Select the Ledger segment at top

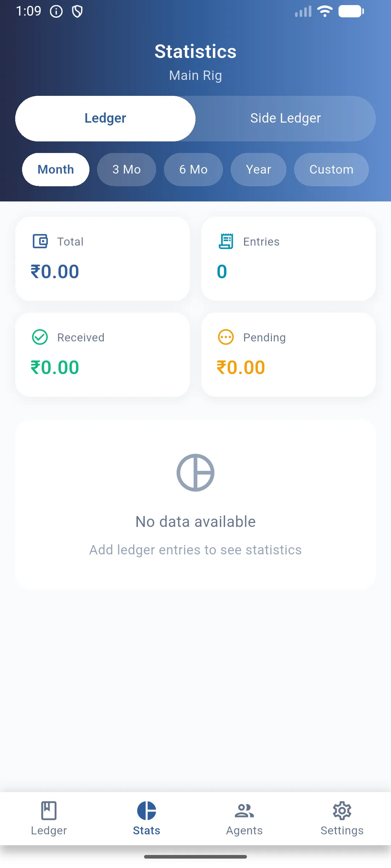coord(105,118)
